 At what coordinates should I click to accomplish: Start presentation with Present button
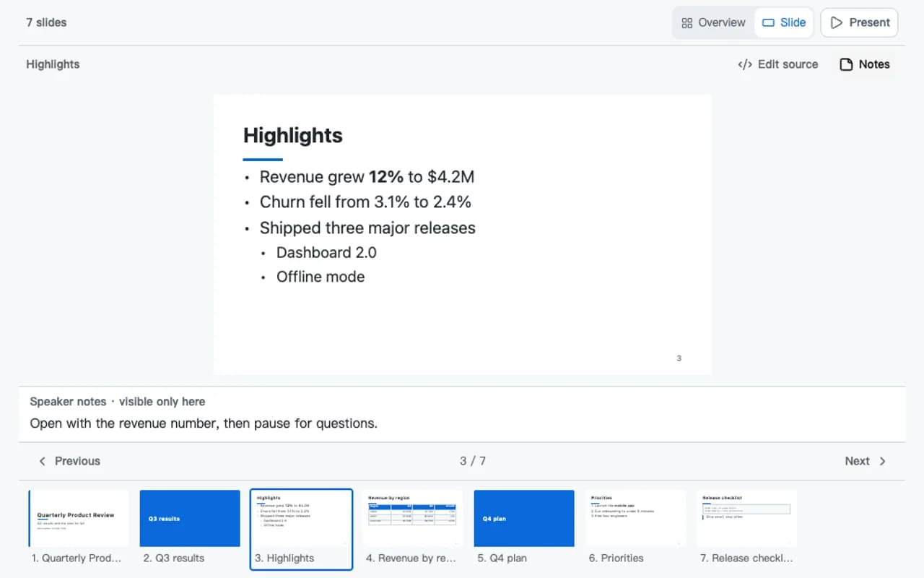tap(859, 22)
